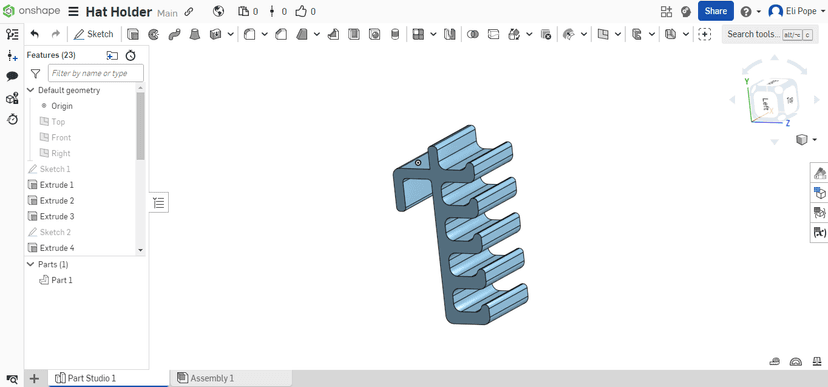Open the comments speech bubble icon
Screen dimensions: 828x387
(x=12, y=76)
